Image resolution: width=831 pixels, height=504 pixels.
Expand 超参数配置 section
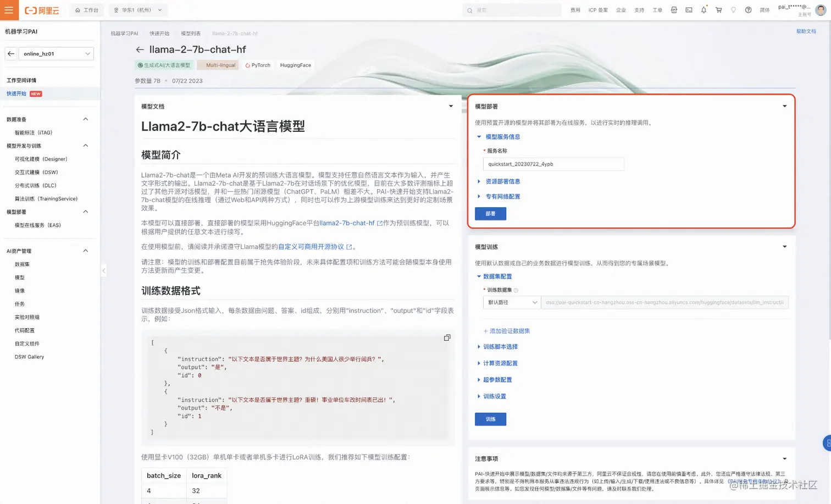[495, 380]
